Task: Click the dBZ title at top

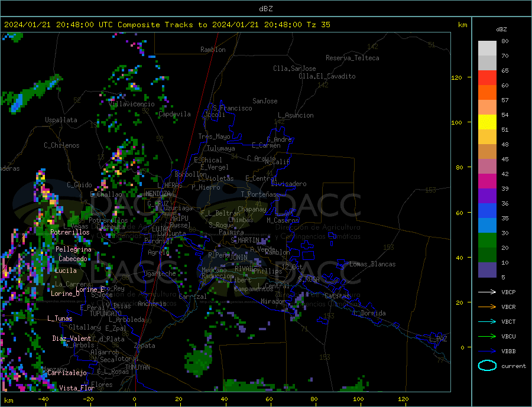Action: 265,9
